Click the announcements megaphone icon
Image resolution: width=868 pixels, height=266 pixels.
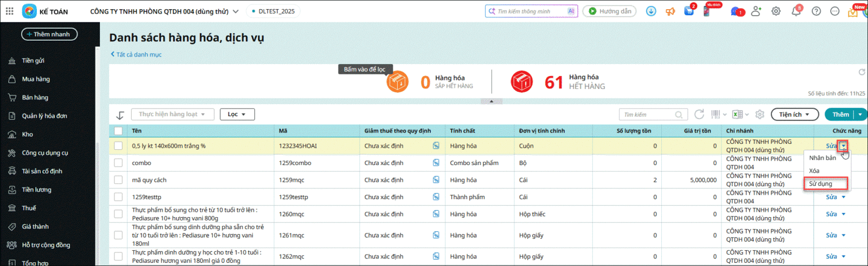tap(671, 11)
